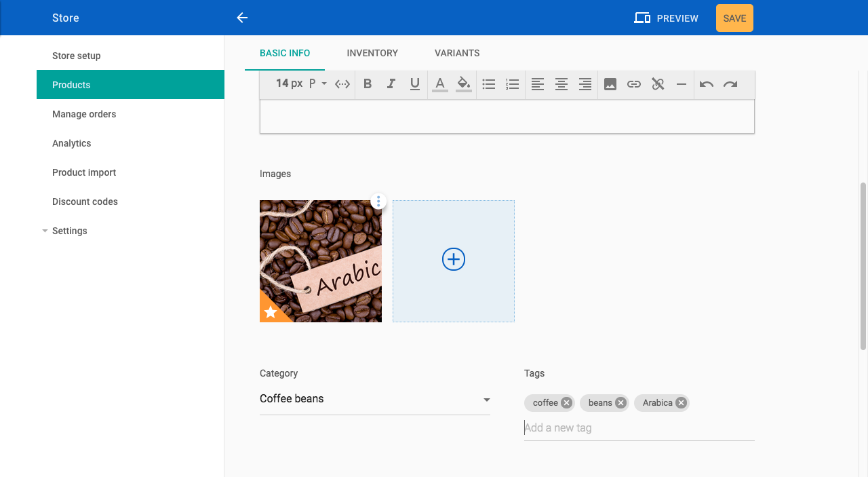Screen dimensions: 868x477
Task: Select Products in sidebar
Action: (130, 85)
